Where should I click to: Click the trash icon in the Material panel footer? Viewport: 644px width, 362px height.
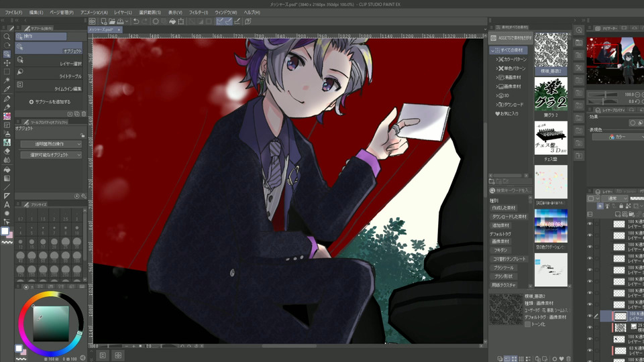(568, 359)
